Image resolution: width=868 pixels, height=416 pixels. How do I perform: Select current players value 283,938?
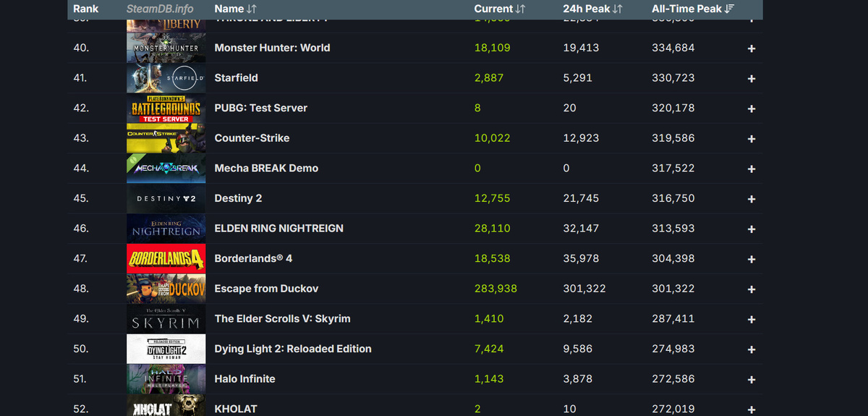(495, 289)
